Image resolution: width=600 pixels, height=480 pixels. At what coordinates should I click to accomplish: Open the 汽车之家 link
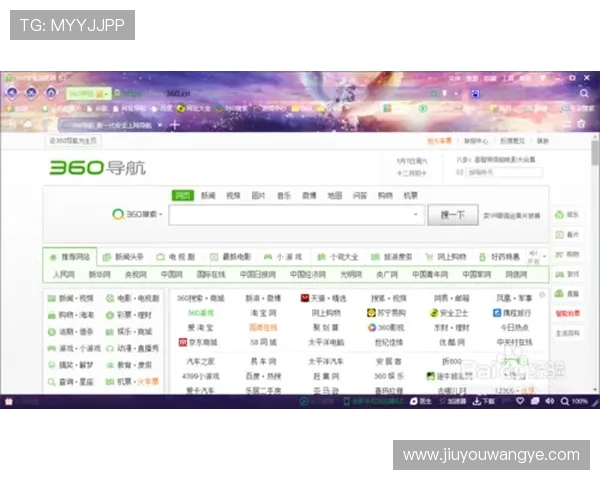[201, 361]
